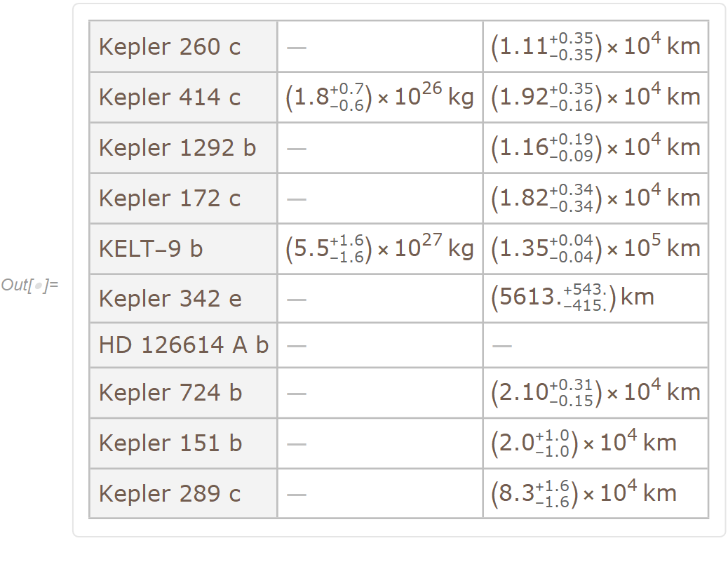Click the Out label of the output cell
Screen dimensions: 728x569
tap(30, 286)
